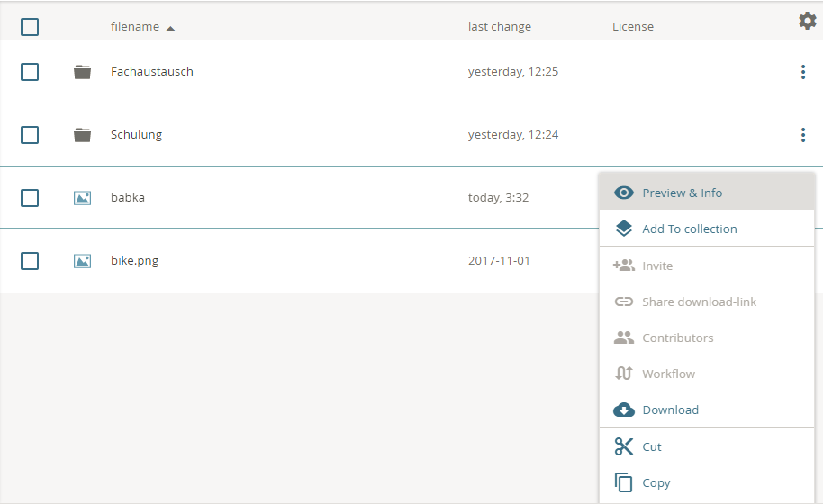This screenshot has height=504, width=823.
Task: Click the License column header
Action: click(x=632, y=27)
